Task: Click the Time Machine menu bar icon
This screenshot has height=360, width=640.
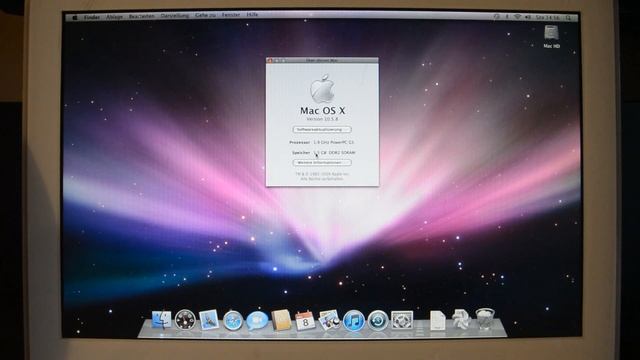Action: [496, 16]
